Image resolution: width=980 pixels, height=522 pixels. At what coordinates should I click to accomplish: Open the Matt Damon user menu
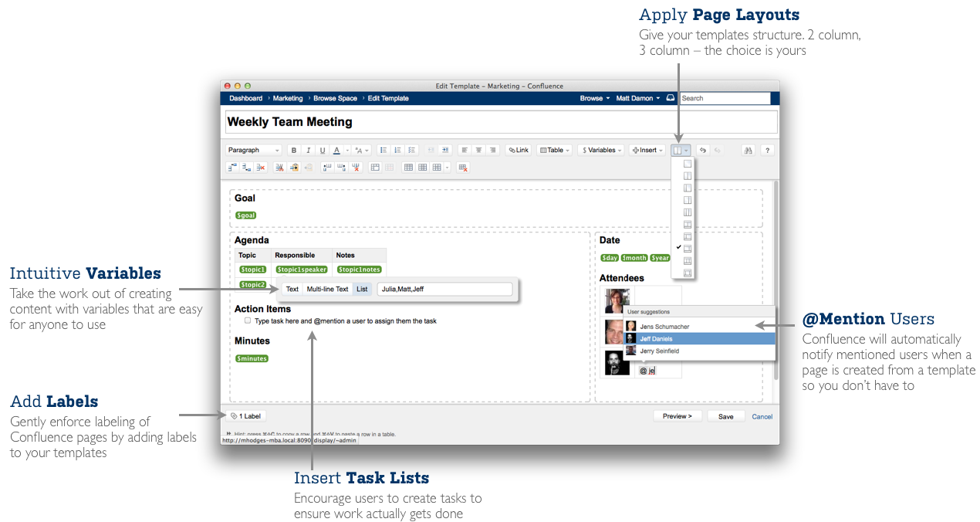pos(637,98)
